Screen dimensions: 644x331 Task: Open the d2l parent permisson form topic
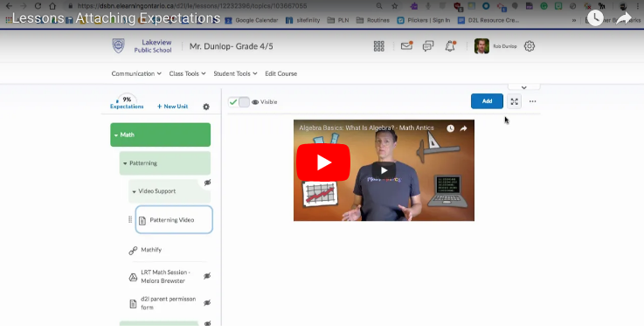pyautogui.click(x=169, y=303)
